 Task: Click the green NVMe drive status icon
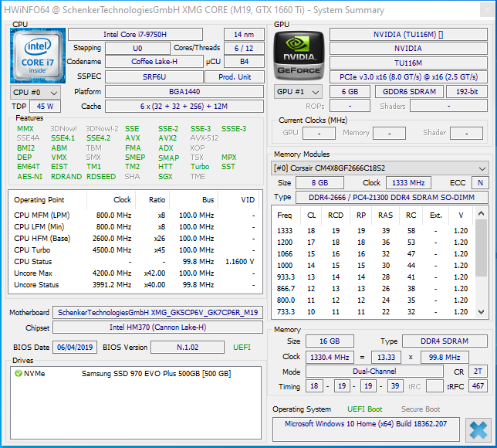[x=18, y=373]
